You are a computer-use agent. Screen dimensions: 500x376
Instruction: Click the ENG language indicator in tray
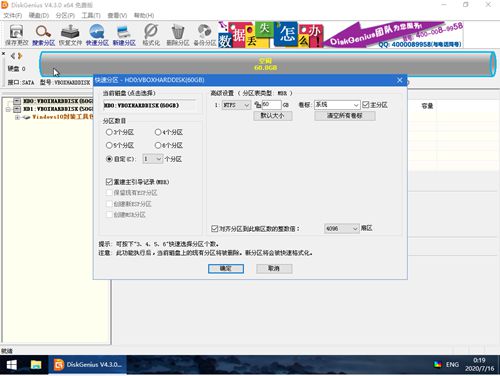452,365
